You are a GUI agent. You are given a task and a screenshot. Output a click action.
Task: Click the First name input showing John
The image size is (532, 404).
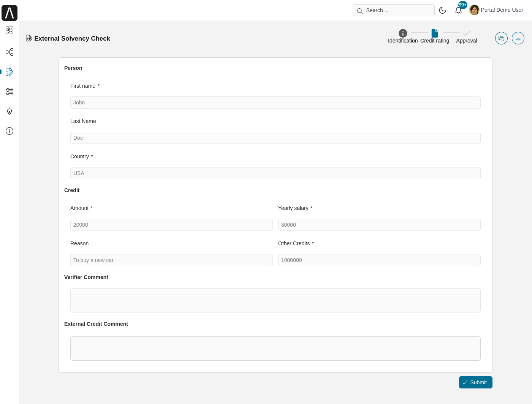(275, 103)
